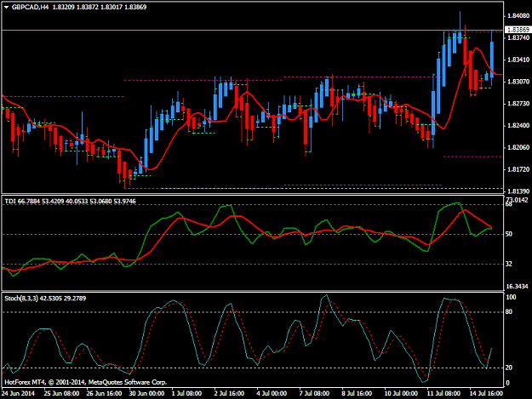Click the 4 Jul 00:00 time label
Image resolution: width=532 pixels, height=399 pixels.
click(x=272, y=394)
